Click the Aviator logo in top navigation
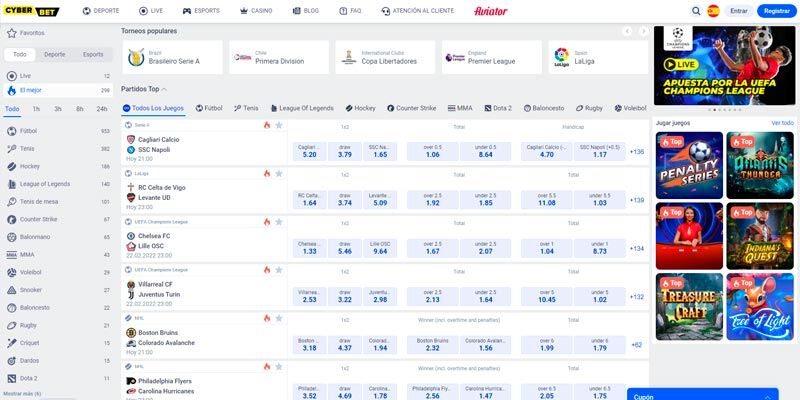This screenshot has width=800, height=400. (490, 11)
